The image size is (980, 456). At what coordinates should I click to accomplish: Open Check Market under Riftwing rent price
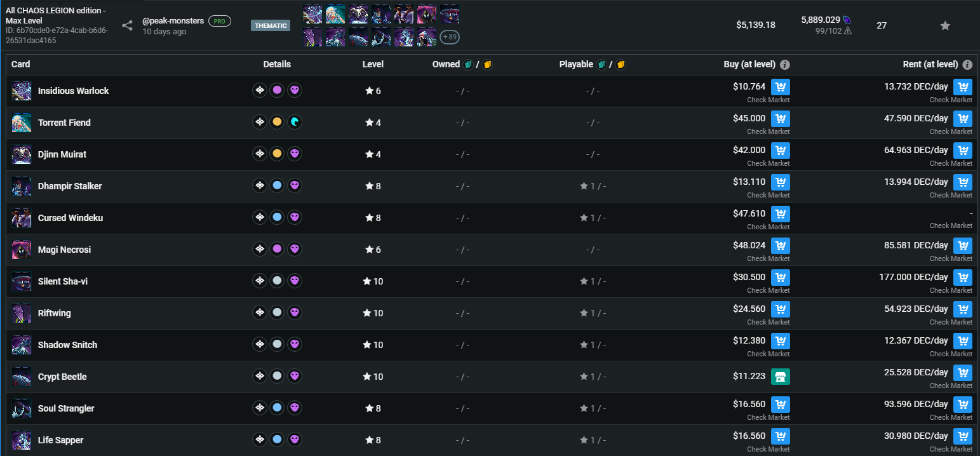pos(951,322)
